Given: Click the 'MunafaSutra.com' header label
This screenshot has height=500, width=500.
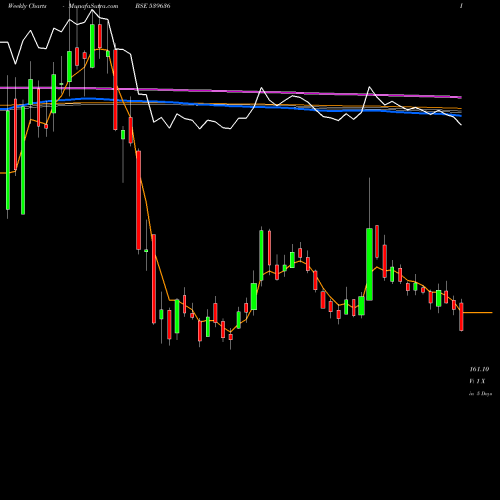Looking at the screenshot, I should coord(93,6).
